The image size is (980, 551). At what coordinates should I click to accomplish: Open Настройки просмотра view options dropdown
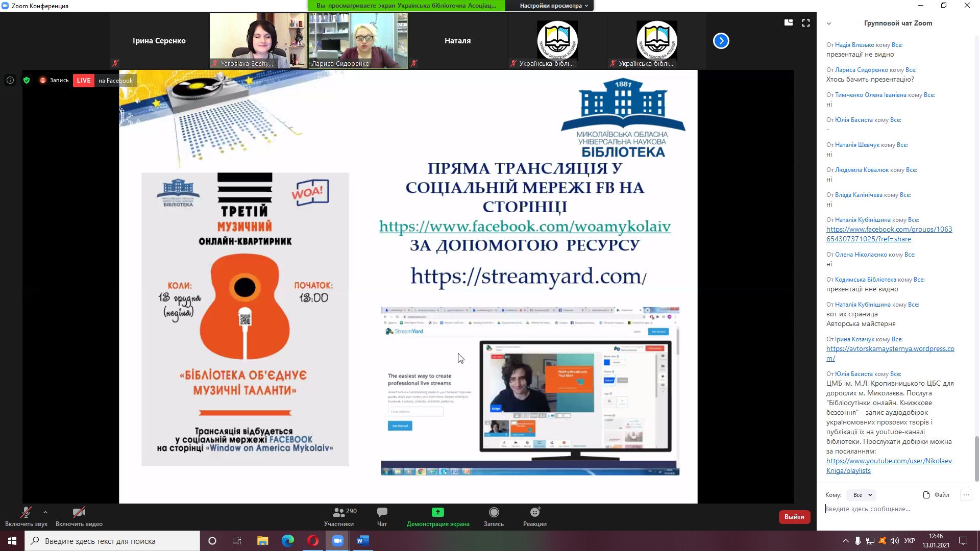click(x=554, y=6)
